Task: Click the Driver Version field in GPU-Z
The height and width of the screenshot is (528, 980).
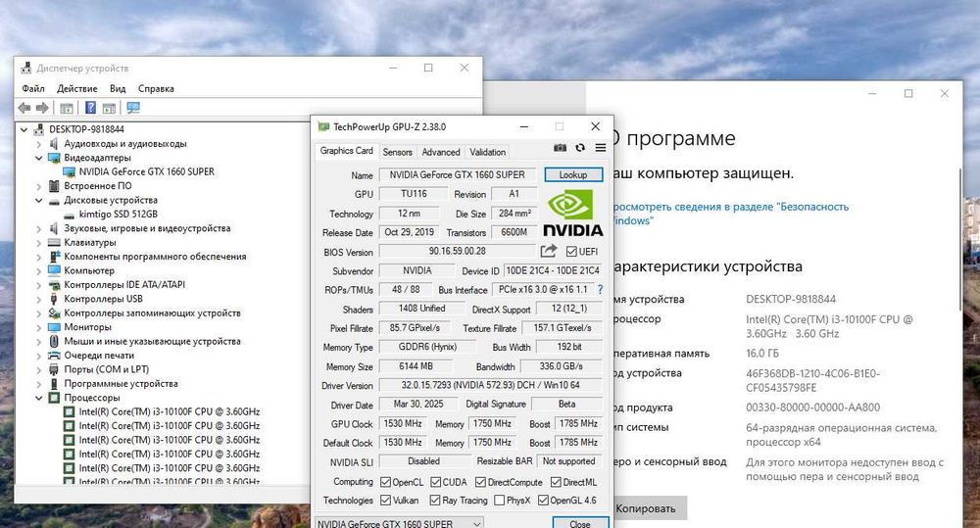Action: click(491, 386)
